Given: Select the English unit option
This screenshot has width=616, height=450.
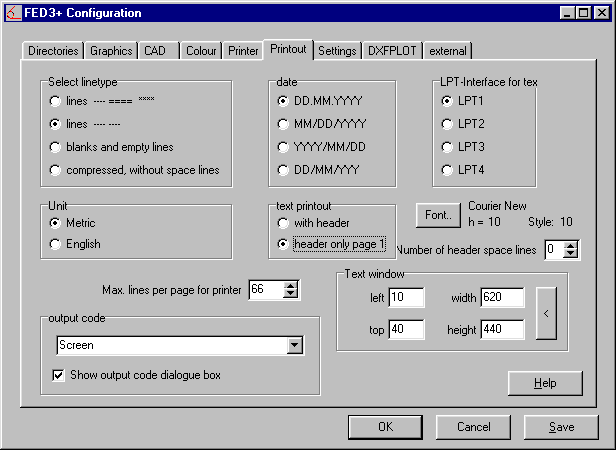Looking at the screenshot, I should point(56,244).
